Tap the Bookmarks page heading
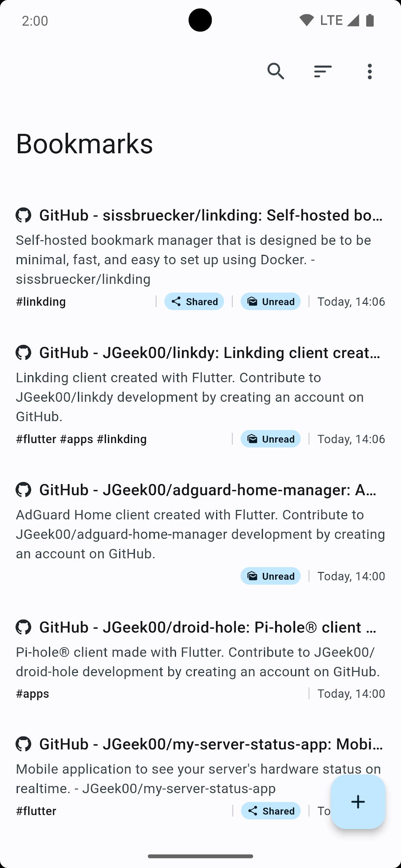This screenshot has width=401, height=868. coord(84,144)
